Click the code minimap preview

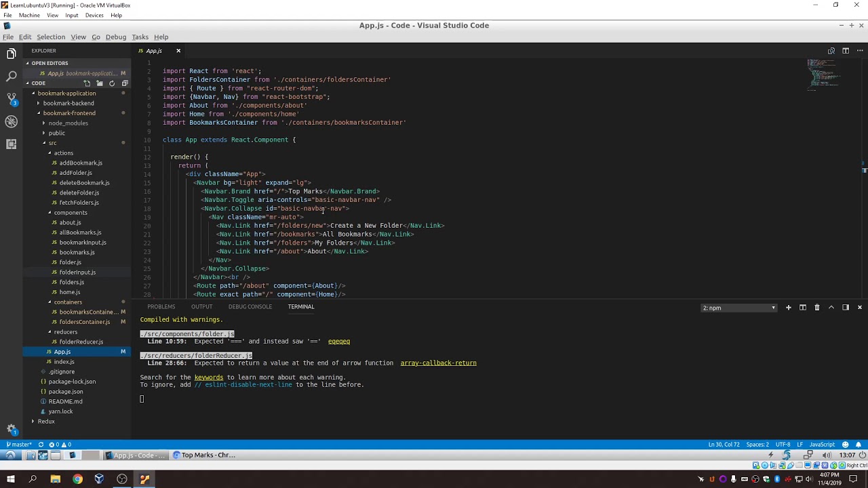[x=823, y=74]
